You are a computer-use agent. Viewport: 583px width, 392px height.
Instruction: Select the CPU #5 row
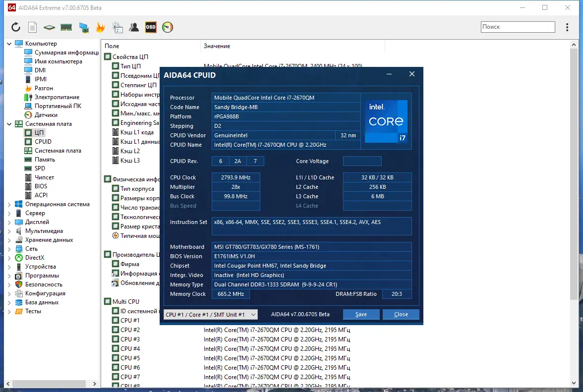click(126, 358)
